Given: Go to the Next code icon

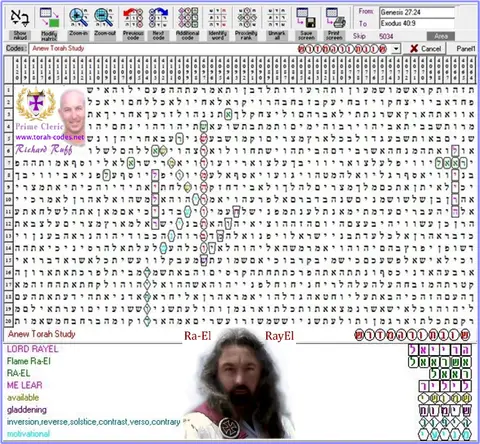Looking at the screenshot, I should pyautogui.click(x=158, y=18).
